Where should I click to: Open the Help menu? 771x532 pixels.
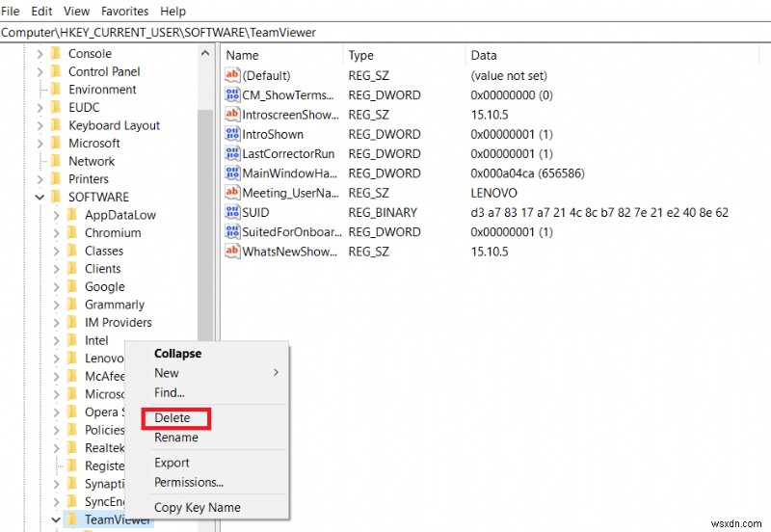click(173, 11)
